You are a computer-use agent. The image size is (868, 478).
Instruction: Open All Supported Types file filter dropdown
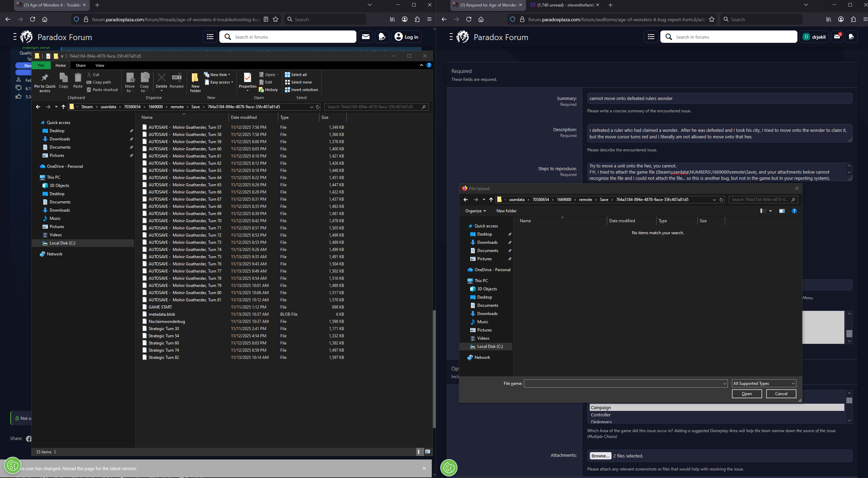click(764, 383)
